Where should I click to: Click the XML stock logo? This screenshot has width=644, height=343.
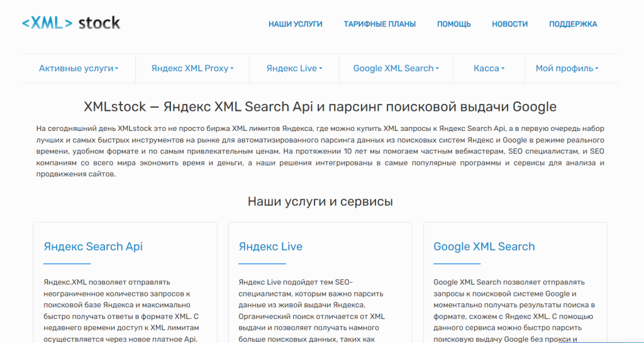(x=71, y=23)
